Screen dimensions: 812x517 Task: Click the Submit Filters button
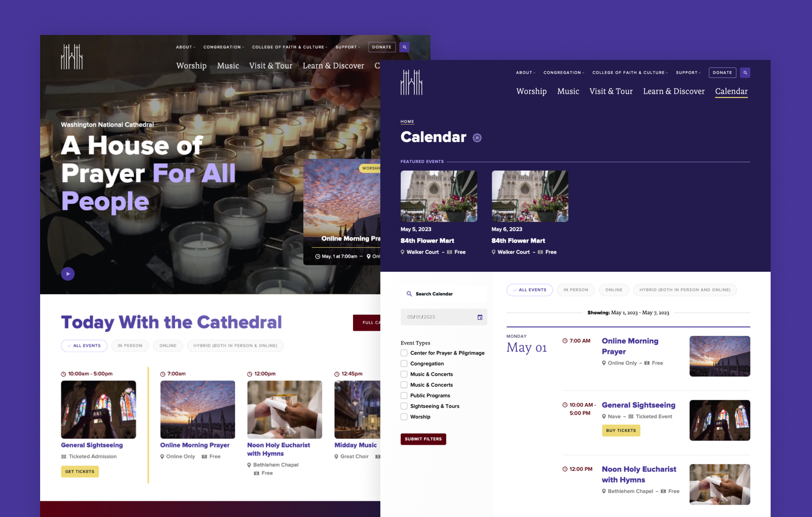pos(423,439)
